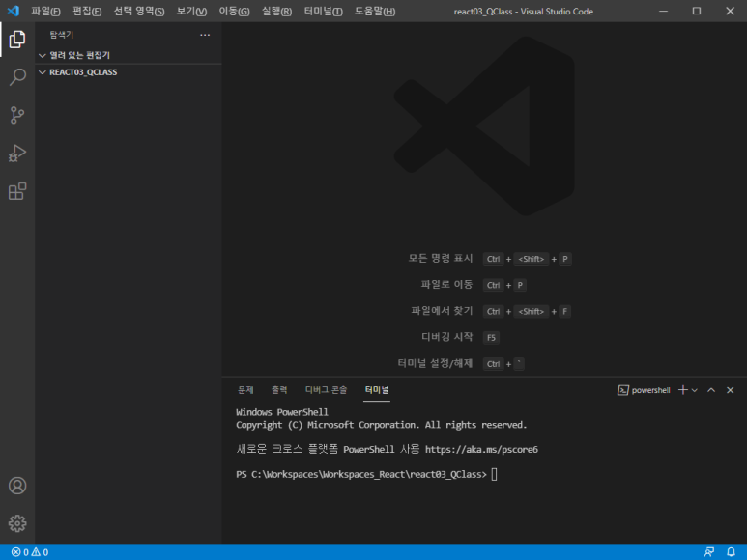Click the 탐색기 sidebar title

pyautogui.click(x=62, y=35)
